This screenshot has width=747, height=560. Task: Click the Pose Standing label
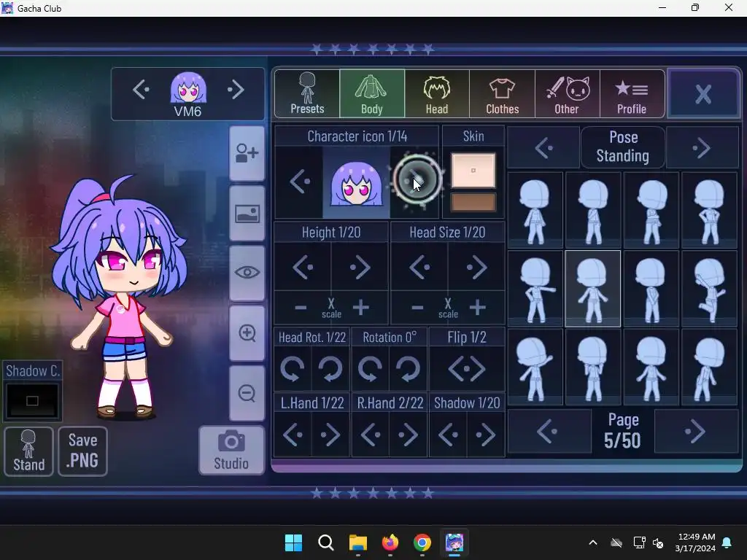623,147
